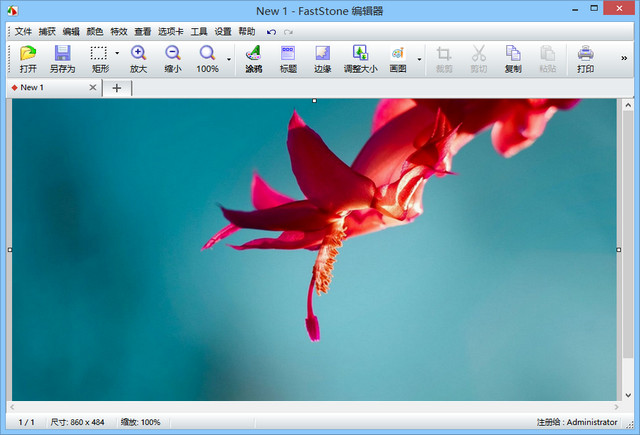Screen dimensions: 640x435
Task: Click the 打印 print icon
Action: 585,59
